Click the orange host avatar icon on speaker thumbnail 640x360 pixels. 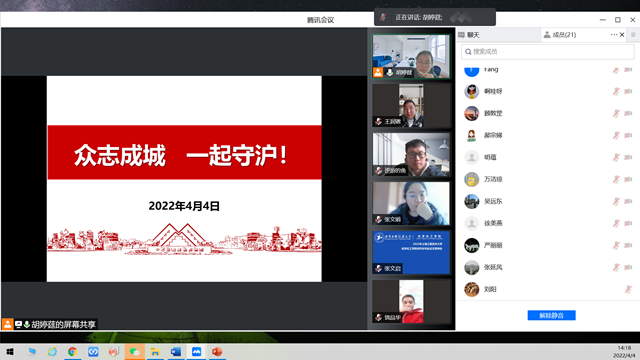(378, 73)
